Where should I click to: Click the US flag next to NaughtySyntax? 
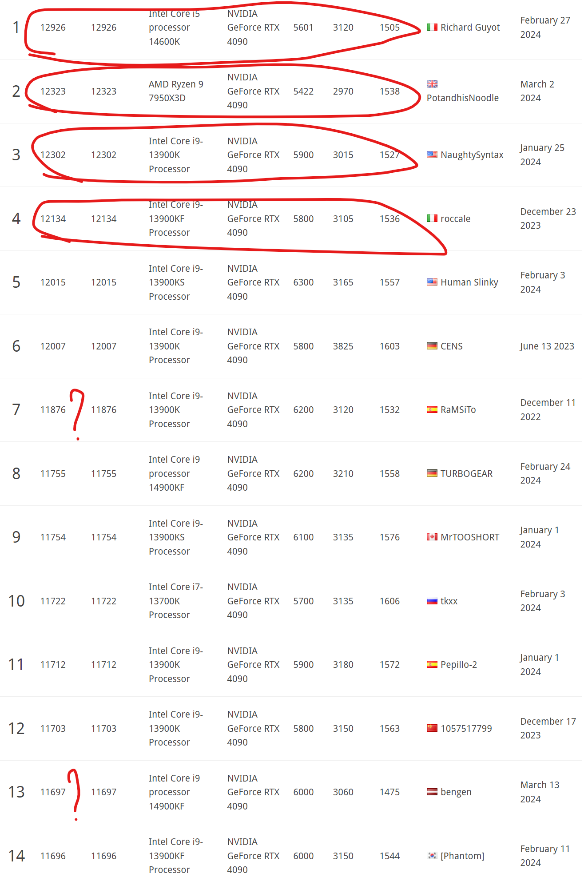pyautogui.click(x=432, y=155)
